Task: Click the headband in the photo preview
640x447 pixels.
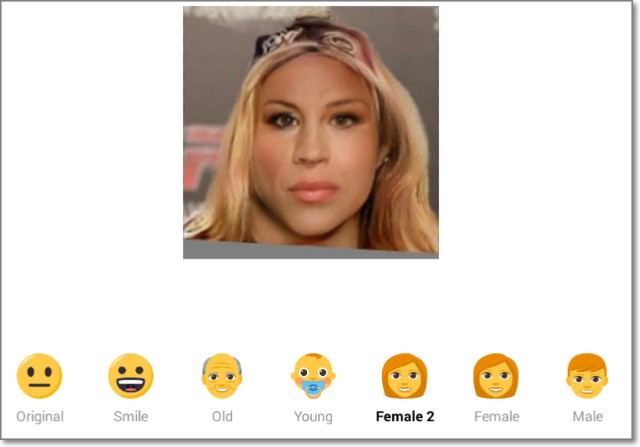Action: click(310, 41)
